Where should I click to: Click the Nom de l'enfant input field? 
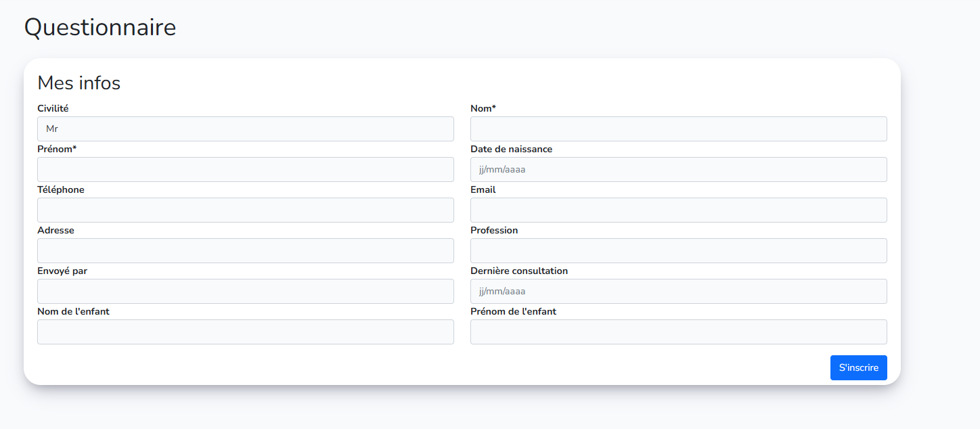[245, 332]
